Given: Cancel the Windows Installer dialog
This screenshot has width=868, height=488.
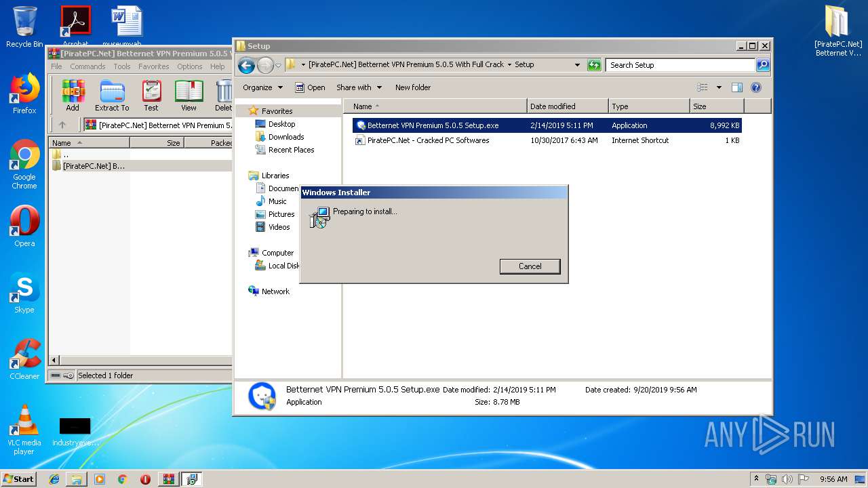Looking at the screenshot, I should pyautogui.click(x=530, y=266).
